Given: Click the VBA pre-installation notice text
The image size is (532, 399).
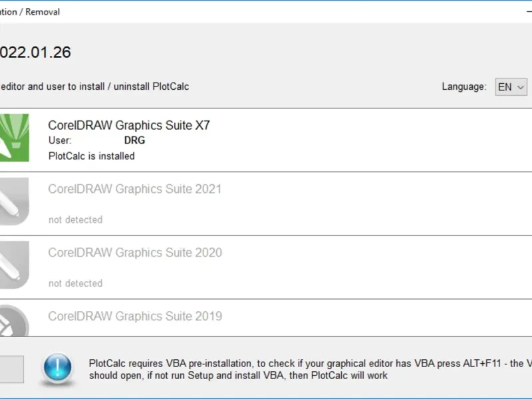Looking at the screenshot, I should point(310,370).
